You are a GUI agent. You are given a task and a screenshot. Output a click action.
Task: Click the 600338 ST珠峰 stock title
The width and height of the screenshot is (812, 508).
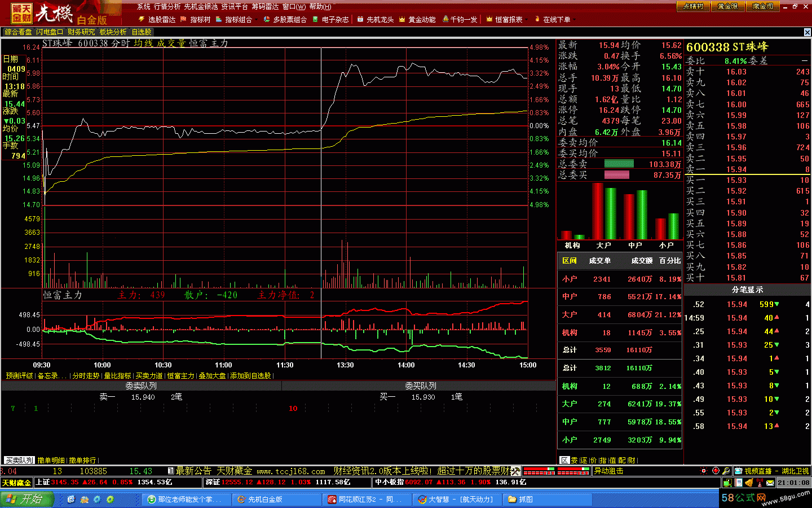[x=727, y=47]
